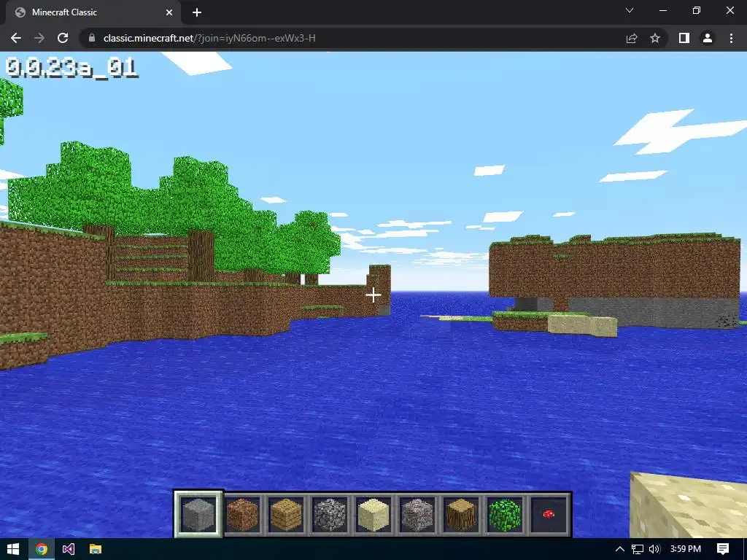This screenshot has height=560, width=747.
Task: Click the sand blocks near the island
Action: pyautogui.click(x=582, y=326)
